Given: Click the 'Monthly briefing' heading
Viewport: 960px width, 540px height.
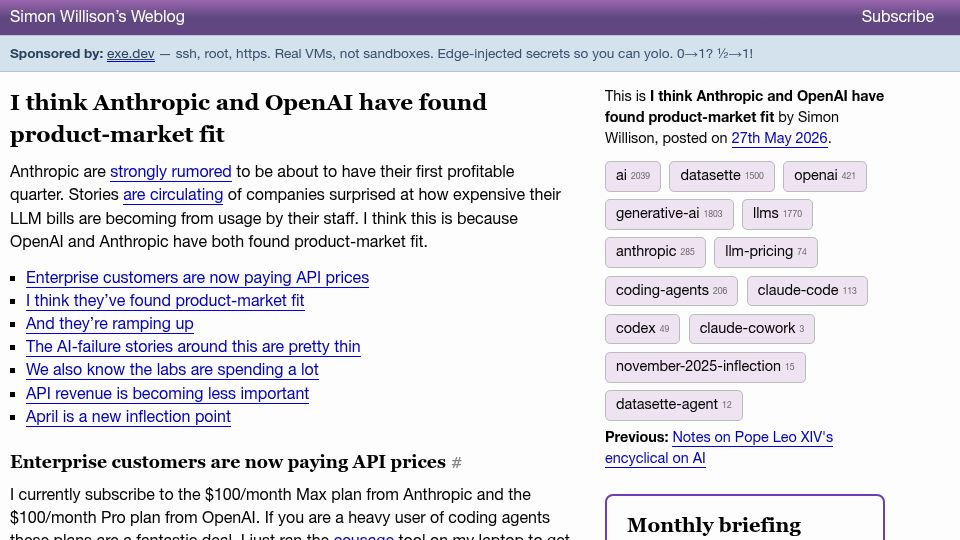Looking at the screenshot, I should 714,525.
